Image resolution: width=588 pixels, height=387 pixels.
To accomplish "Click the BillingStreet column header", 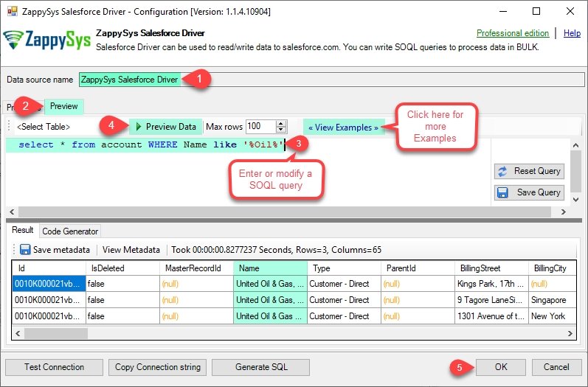I will [491, 268].
